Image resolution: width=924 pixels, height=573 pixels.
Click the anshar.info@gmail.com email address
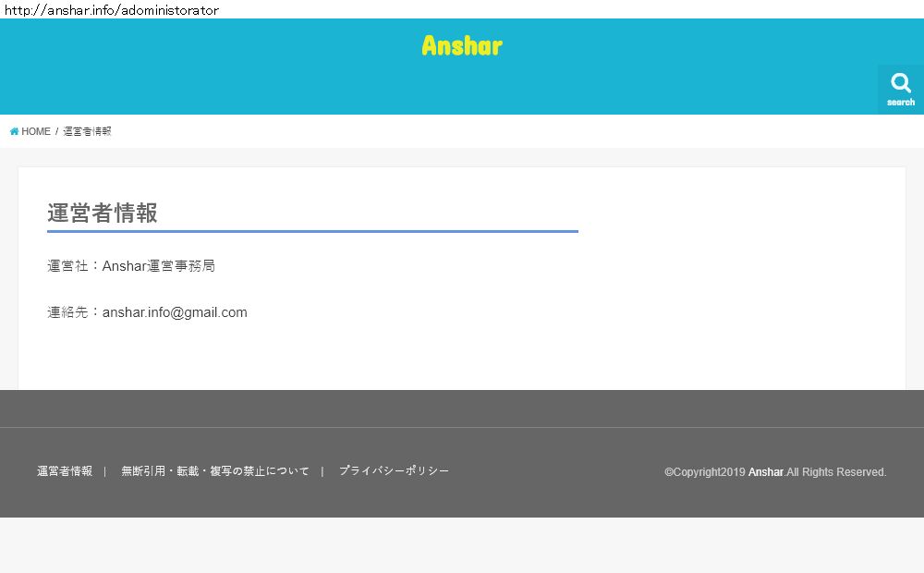pyautogui.click(x=175, y=312)
